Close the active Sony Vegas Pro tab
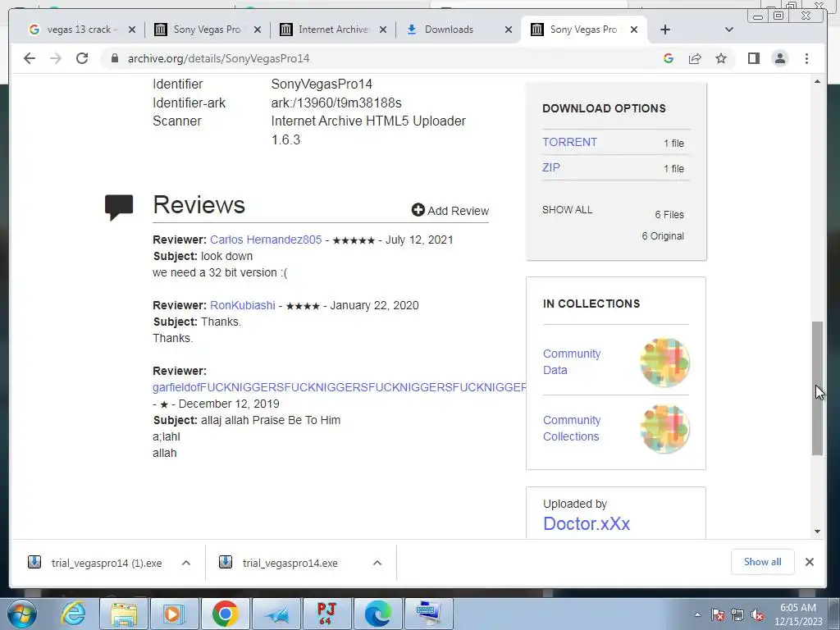This screenshot has width=840, height=630. pos(634,30)
